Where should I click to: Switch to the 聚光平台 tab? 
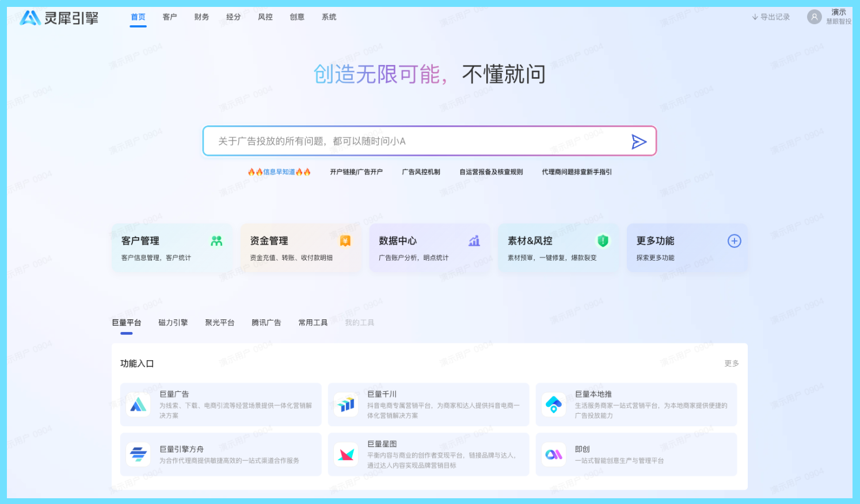[220, 323]
